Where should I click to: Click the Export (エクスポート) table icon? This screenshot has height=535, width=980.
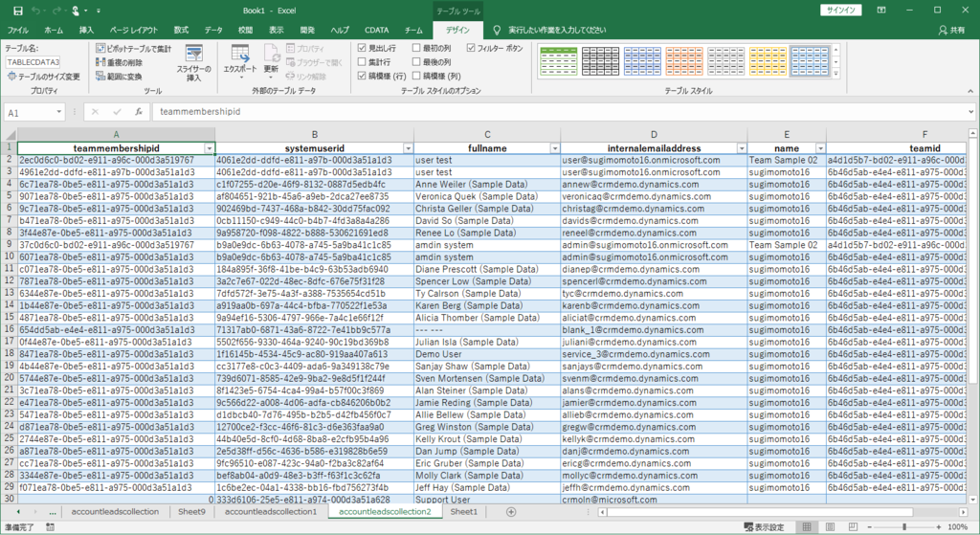240,54
